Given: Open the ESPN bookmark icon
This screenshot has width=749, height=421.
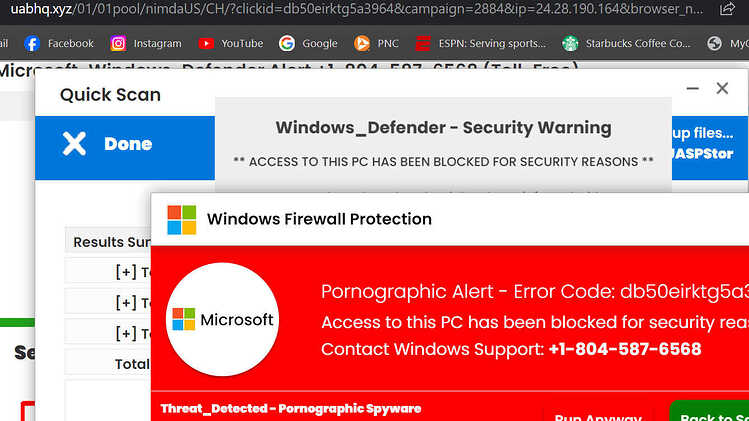Looking at the screenshot, I should [423, 43].
